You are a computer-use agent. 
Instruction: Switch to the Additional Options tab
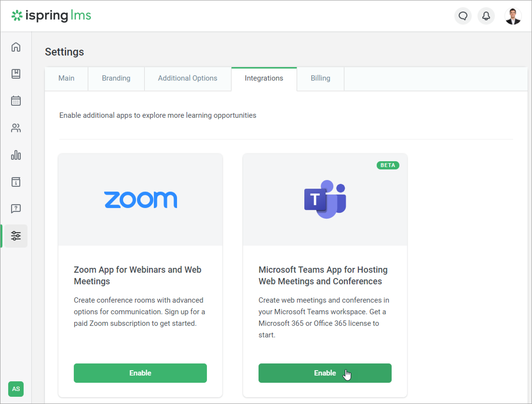[x=188, y=78]
